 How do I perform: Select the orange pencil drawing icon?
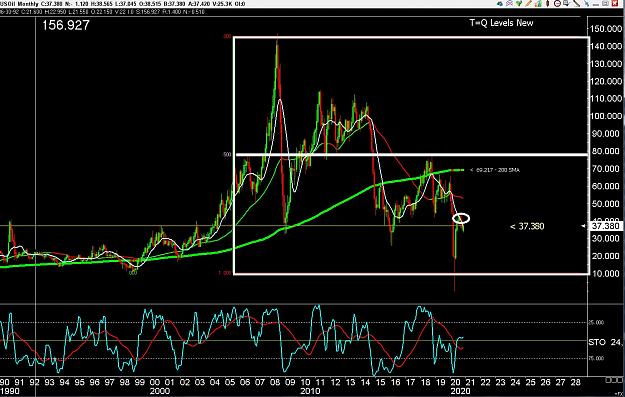tap(528, 4)
